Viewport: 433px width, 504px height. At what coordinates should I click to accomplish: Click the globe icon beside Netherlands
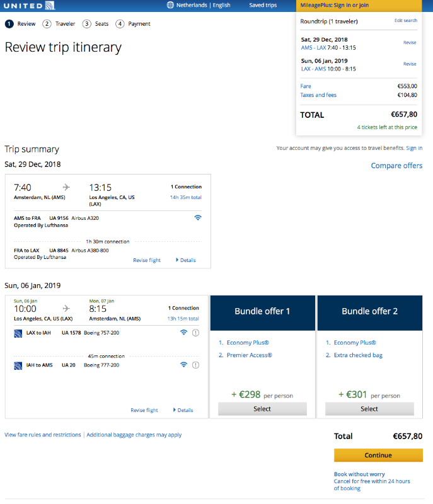[x=170, y=5]
